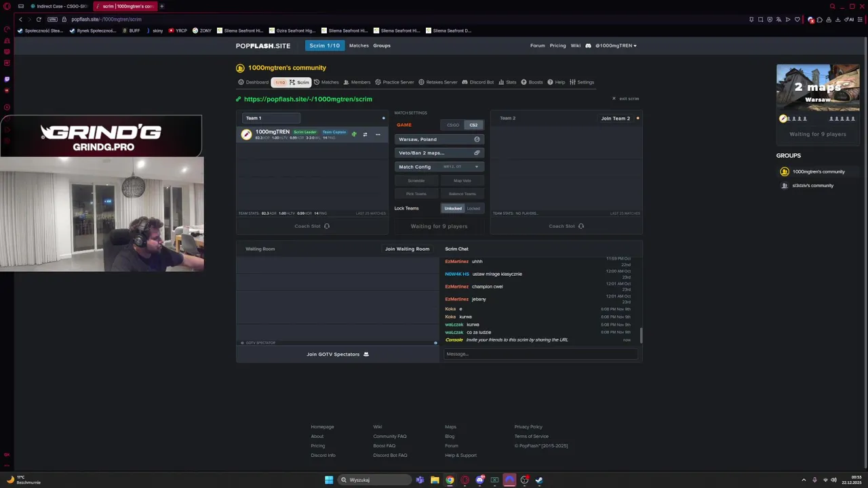Image resolution: width=868 pixels, height=488 pixels.
Task: Open the popflash.site scrim URL link
Action: point(308,99)
